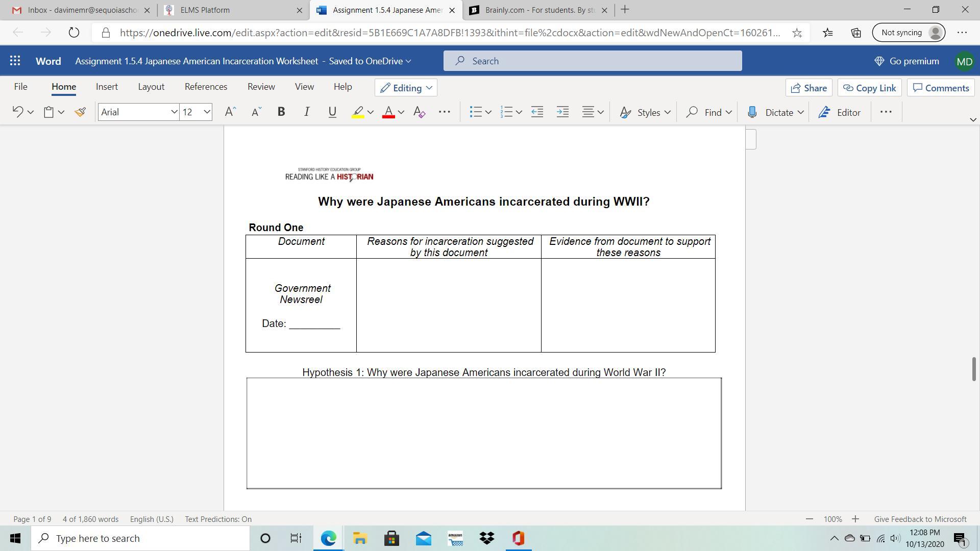Open the Comments pane button
This screenshot has height=551, width=980.
941,88
